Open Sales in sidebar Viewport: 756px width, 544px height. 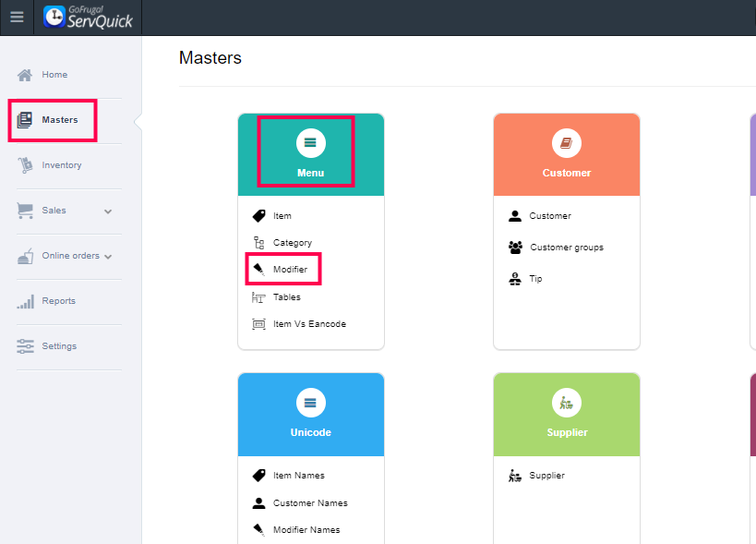tap(54, 211)
